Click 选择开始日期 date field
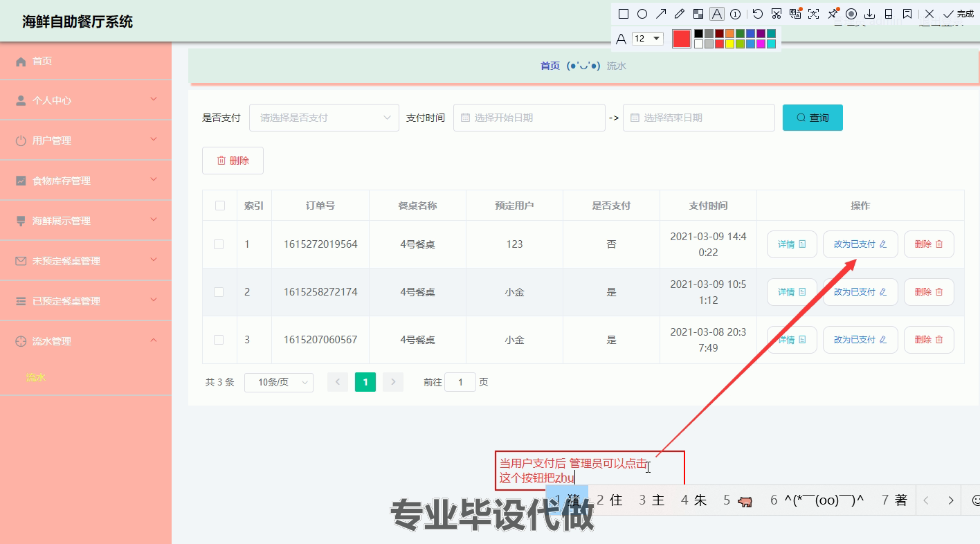This screenshot has height=544, width=980. [x=529, y=118]
